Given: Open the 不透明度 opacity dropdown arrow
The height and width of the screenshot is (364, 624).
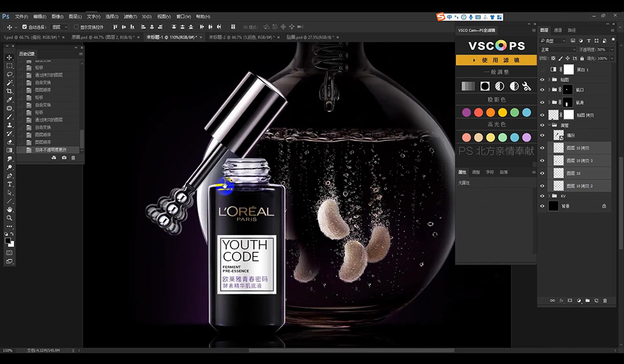Looking at the screenshot, I should coord(611,50).
